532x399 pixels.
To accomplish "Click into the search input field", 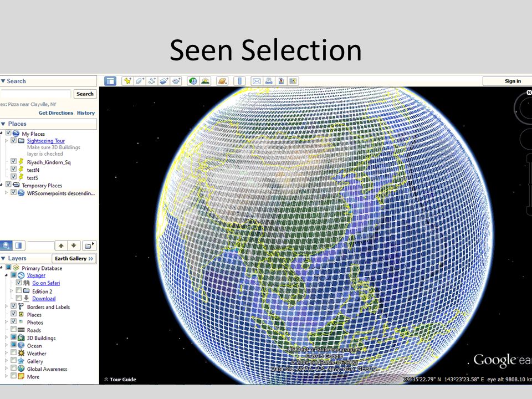I will [x=35, y=94].
